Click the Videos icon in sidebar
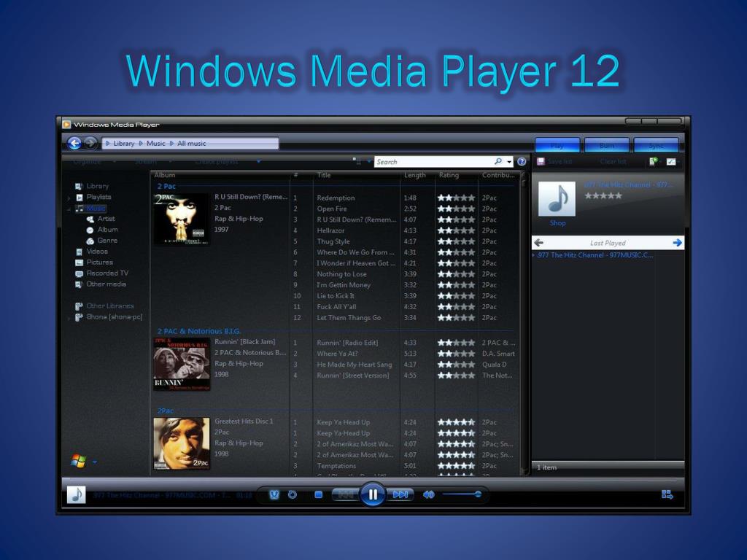Screen dimensions: 747x560 pyautogui.click(x=79, y=252)
